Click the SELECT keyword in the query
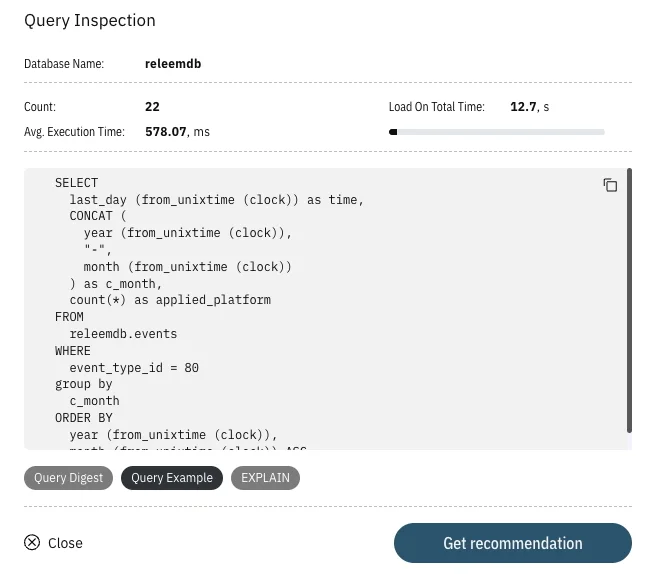Image resolution: width=652 pixels, height=574 pixels. coord(77,183)
